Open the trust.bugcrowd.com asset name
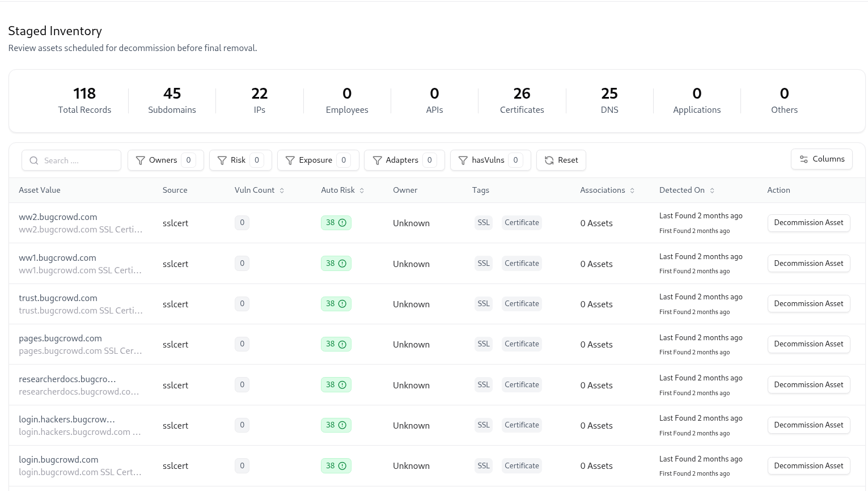The width and height of the screenshot is (868, 491). pos(58,298)
